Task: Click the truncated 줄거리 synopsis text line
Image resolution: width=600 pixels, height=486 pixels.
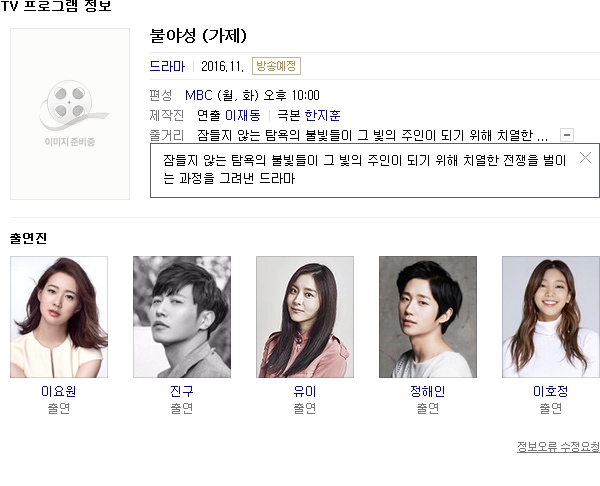Action: point(372,135)
